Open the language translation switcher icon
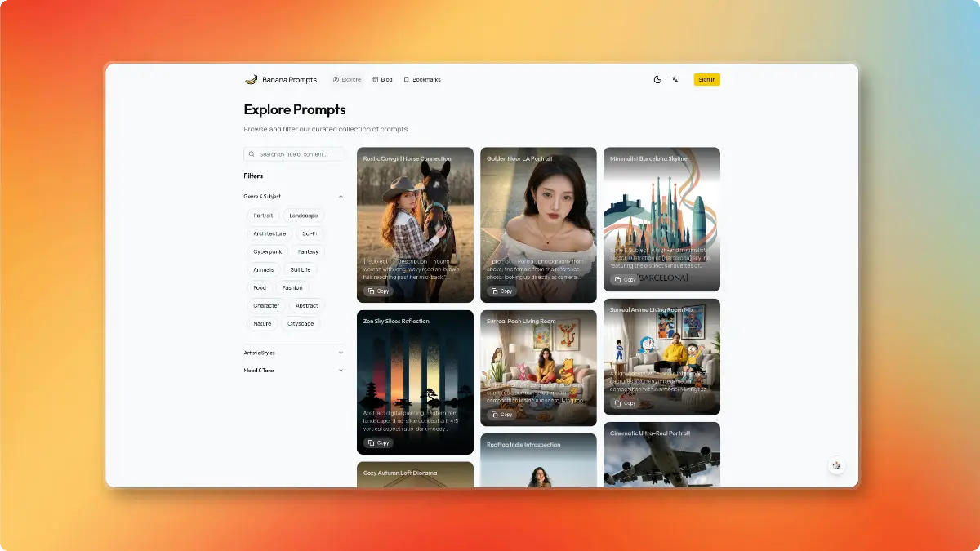Viewport: 980px width, 551px height. (675, 80)
